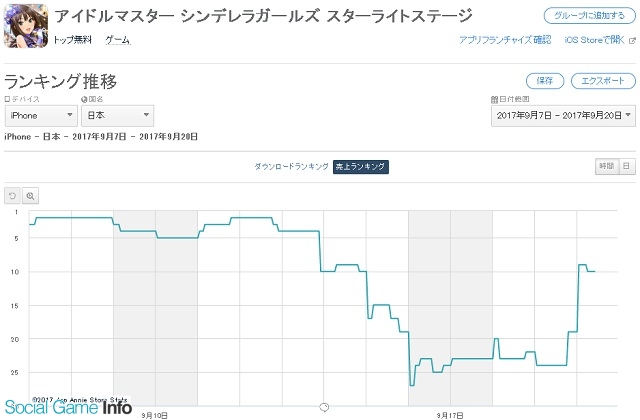Screen dimensions: 640x420
Task: Click the エクスポート export button
Action: [x=603, y=81]
